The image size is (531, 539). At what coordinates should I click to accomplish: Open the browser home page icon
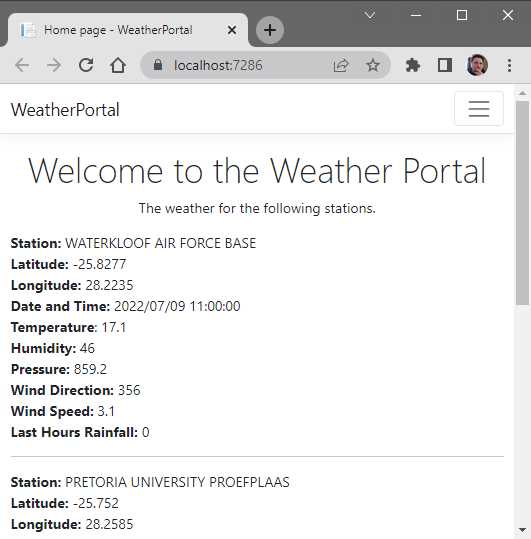(118, 65)
